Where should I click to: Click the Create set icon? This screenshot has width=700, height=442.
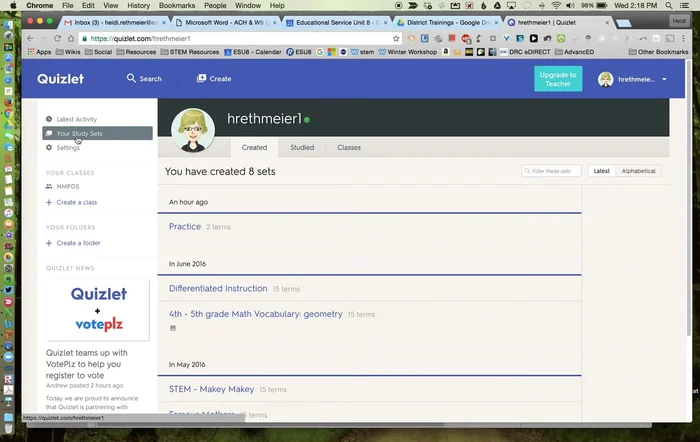[x=201, y=78]
